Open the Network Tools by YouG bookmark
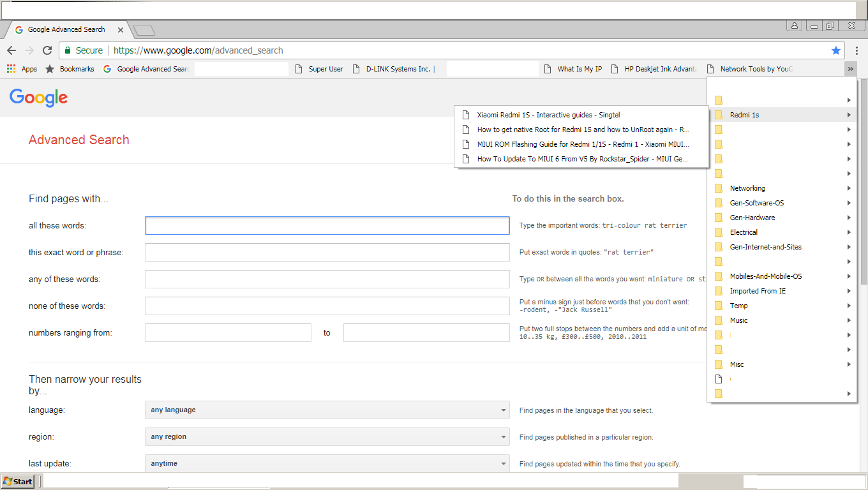The image size is (868, 490). tap(750, 69)
